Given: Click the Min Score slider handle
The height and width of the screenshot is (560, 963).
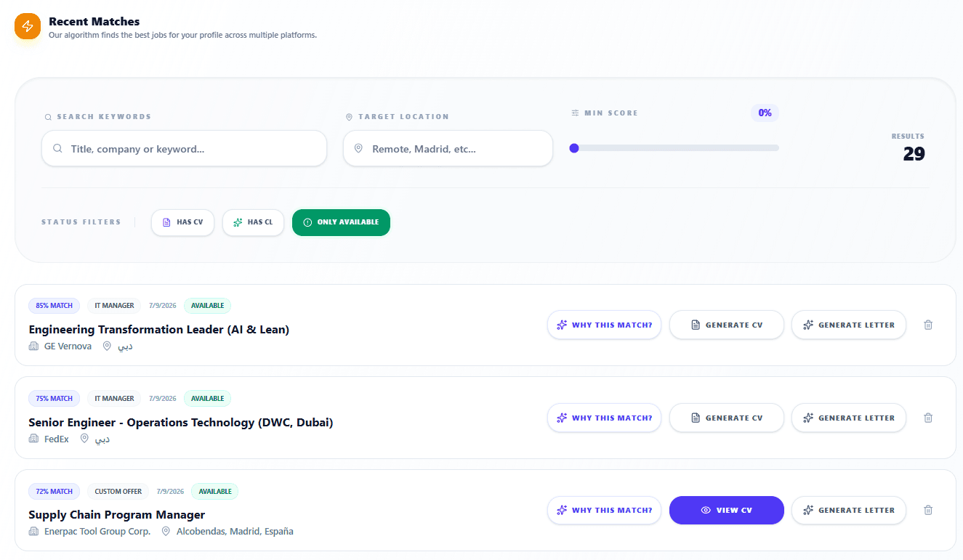Looking at the screenshot, I should (x=574, y=148).
